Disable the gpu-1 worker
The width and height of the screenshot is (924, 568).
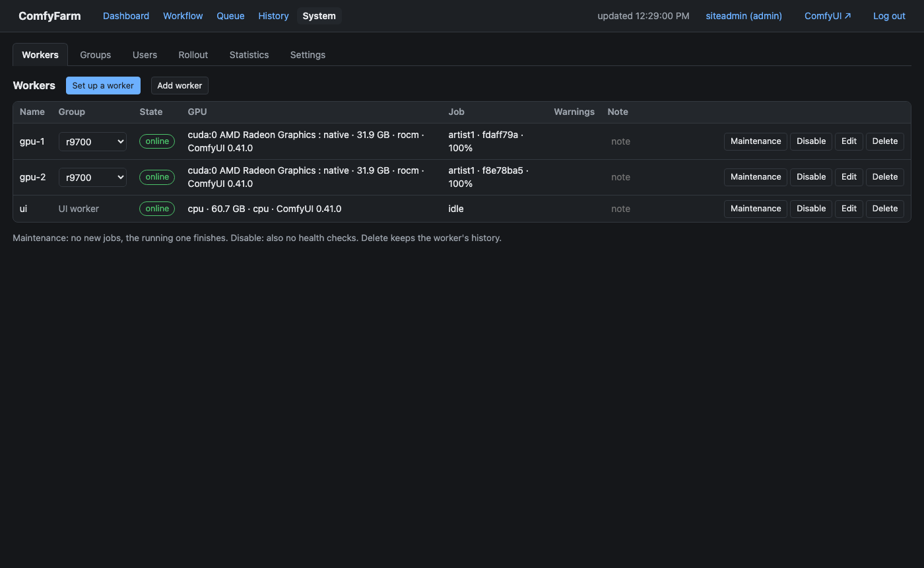click(x=811, y=141)
